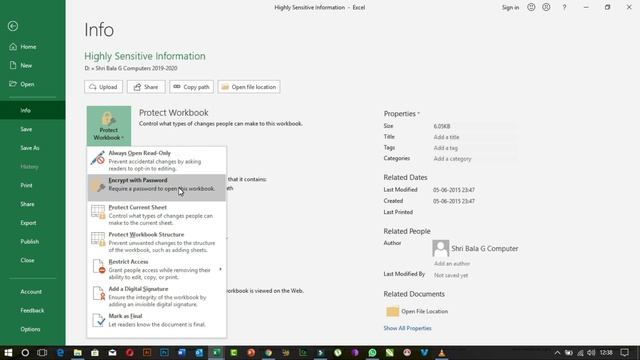Click the Home icon in sidebar
Screen dimensions: 640x360
tap(13, 47)
